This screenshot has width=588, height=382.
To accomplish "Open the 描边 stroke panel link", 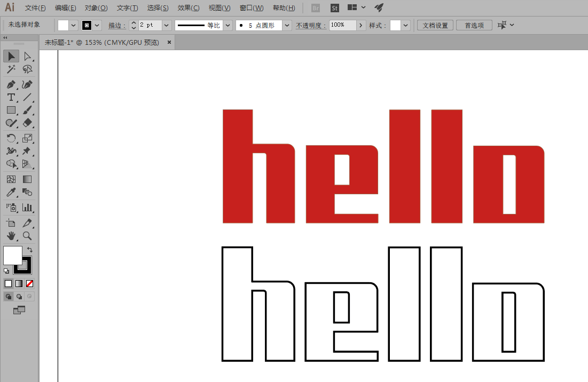I will tap(116, 26).
